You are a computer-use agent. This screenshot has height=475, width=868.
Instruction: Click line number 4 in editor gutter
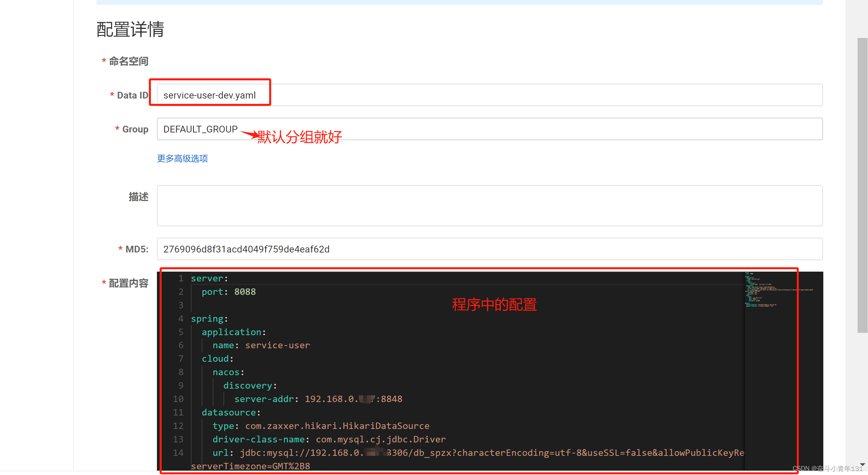[x=180, y=319]
